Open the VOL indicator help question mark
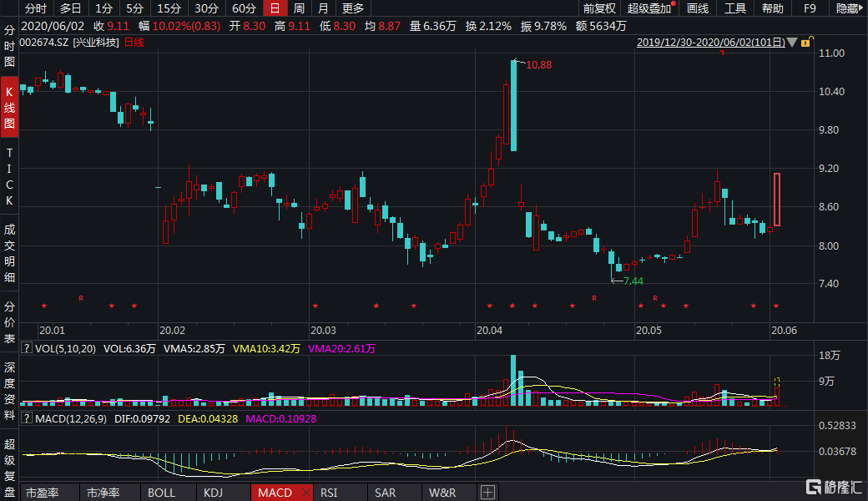Screen dimensions: 868x501 click(x=26, y=348)
